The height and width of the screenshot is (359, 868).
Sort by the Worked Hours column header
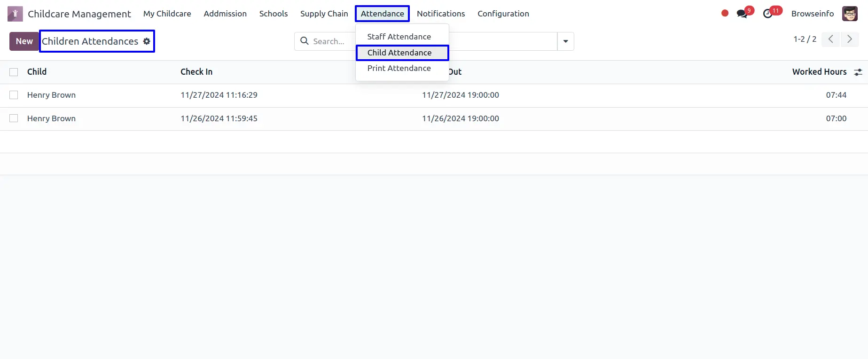[x=819, y=72]
